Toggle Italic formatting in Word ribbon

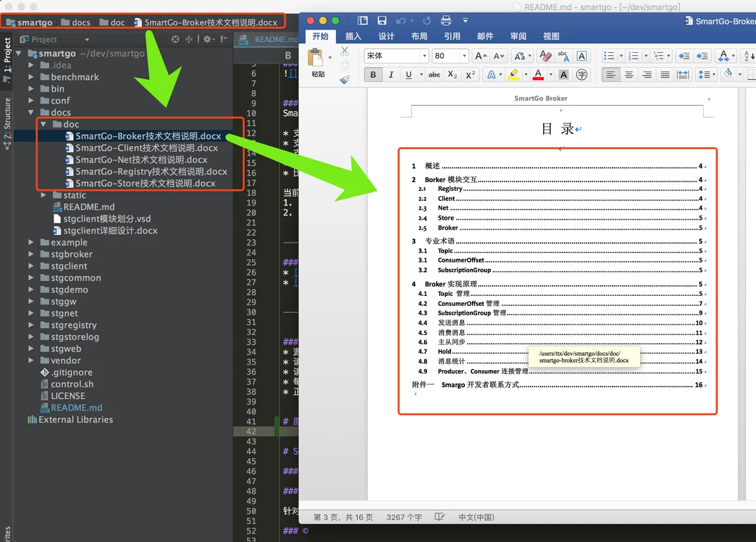click(x=391, y=75)
